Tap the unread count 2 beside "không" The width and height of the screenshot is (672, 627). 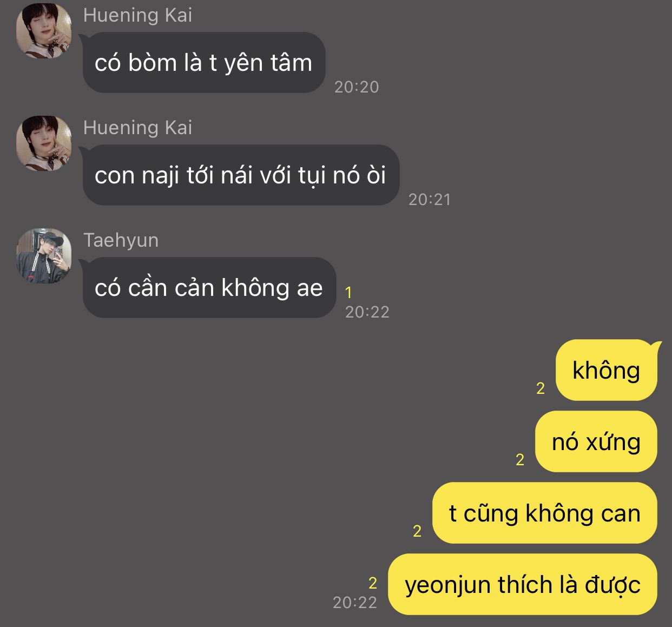coord(541,388)
